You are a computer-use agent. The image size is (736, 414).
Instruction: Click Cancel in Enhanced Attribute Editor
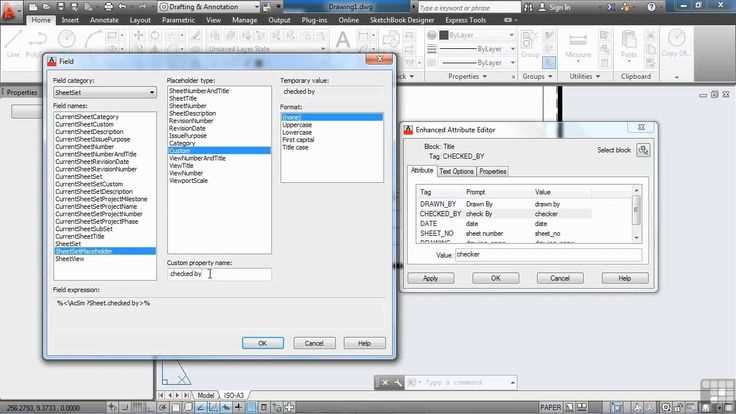tap(560, 278)
